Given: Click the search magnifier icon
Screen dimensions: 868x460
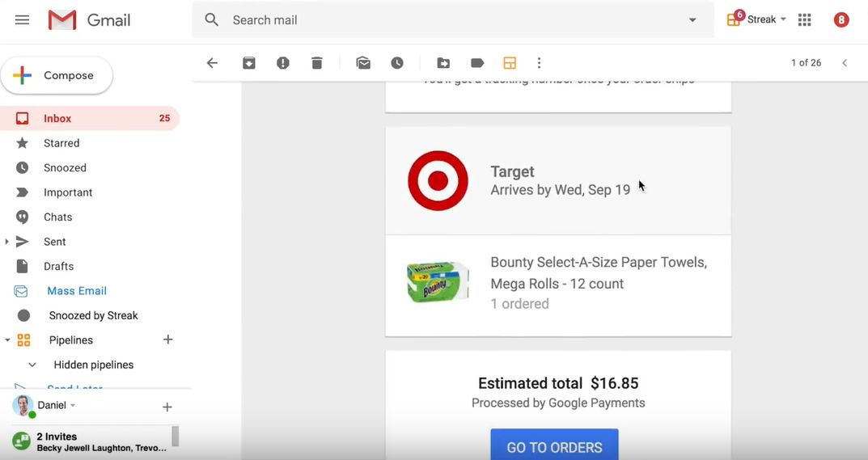Looking at the screenshot, I should (211, 20).
